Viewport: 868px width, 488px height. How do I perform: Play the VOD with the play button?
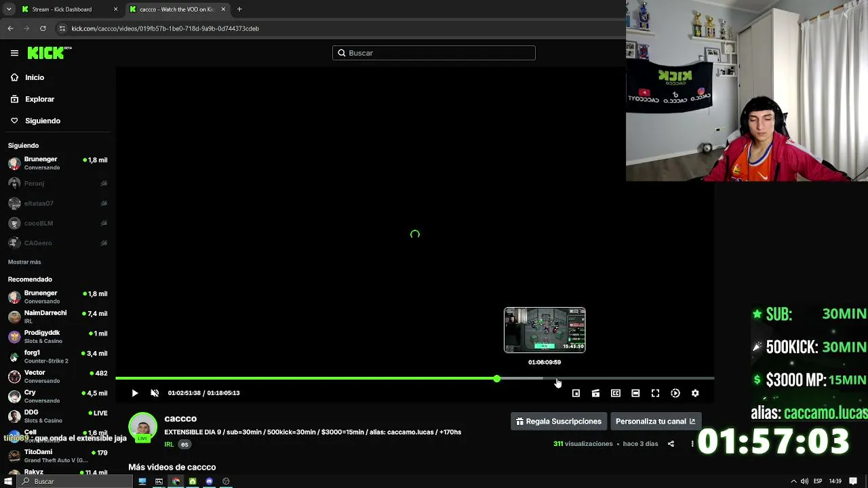pyautogui.click(x=135, y=393)
